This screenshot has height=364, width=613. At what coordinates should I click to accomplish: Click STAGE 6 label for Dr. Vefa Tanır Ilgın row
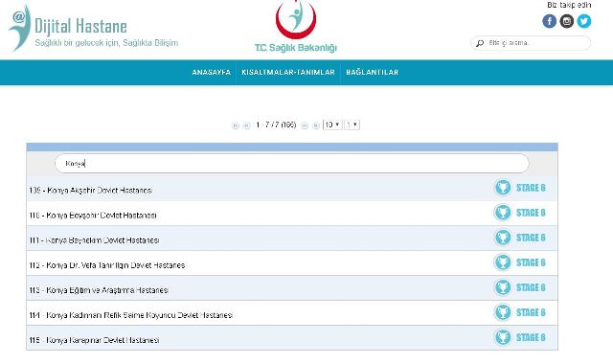pyautogui.click(x=531, y=262)
